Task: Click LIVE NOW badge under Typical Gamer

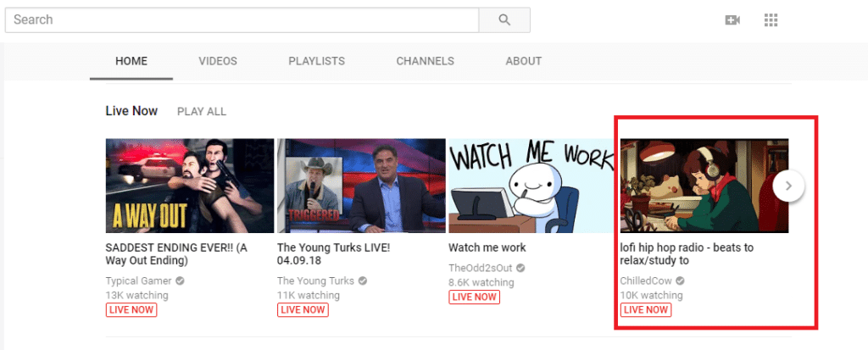Action: (131, 310)
